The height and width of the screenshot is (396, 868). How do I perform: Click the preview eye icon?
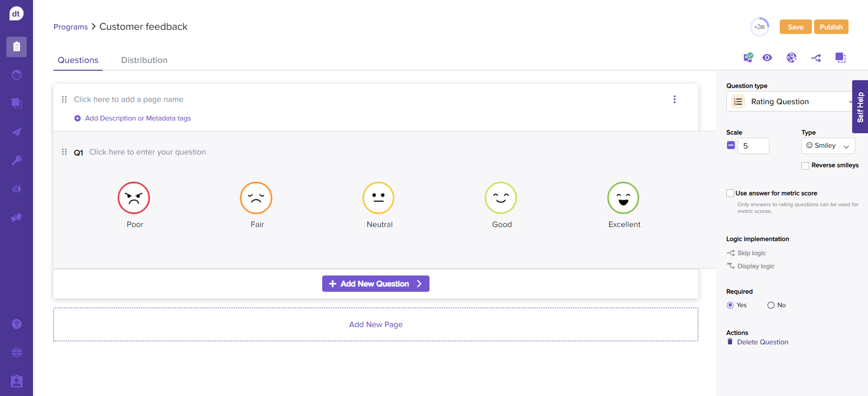[x=767, y=58]
